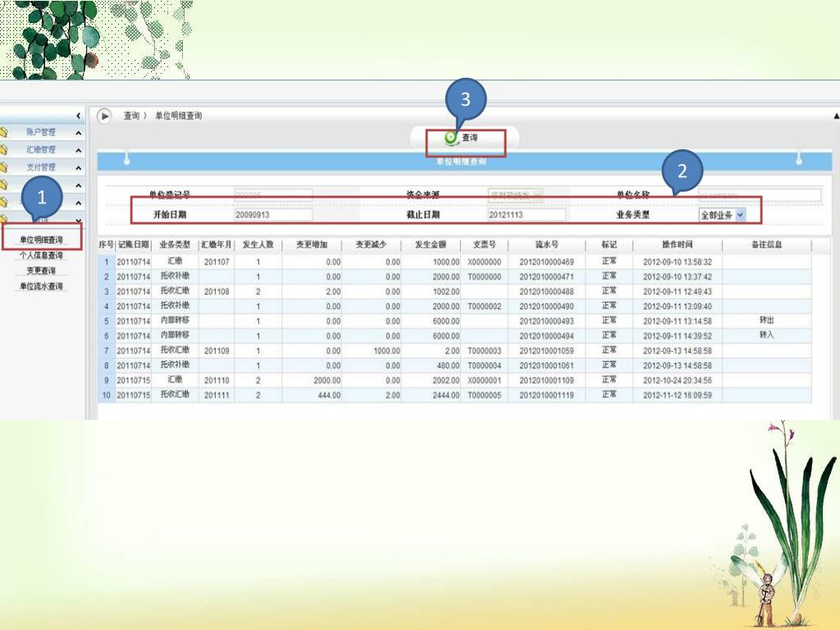
Task: Open the 资金来源 dropdown
Action: coord(537,195)
